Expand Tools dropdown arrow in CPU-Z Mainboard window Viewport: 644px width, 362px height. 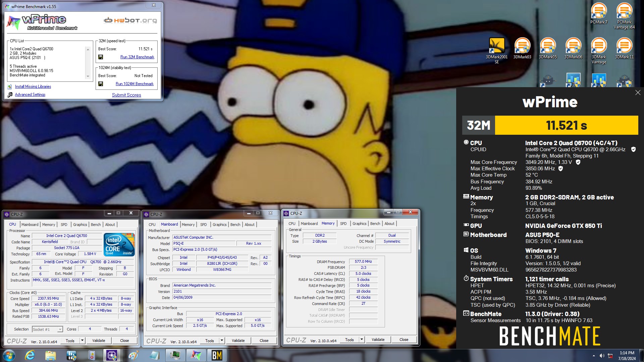pyautogui.click(x=222, y=341)
